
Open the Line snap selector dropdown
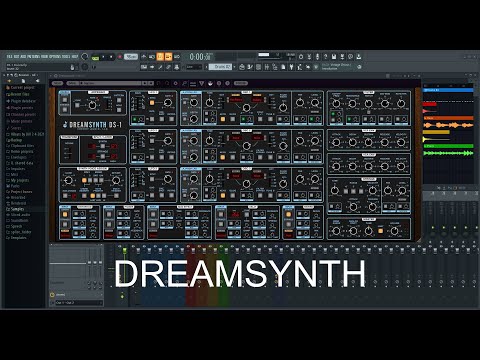pos(194,67)
